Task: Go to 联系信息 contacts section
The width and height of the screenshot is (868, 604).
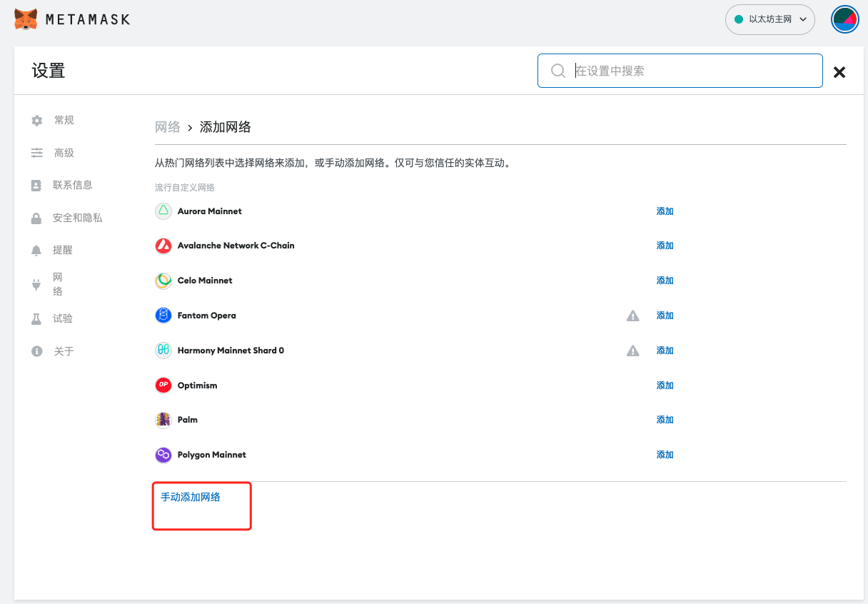Action: click(x=72, y=185)
